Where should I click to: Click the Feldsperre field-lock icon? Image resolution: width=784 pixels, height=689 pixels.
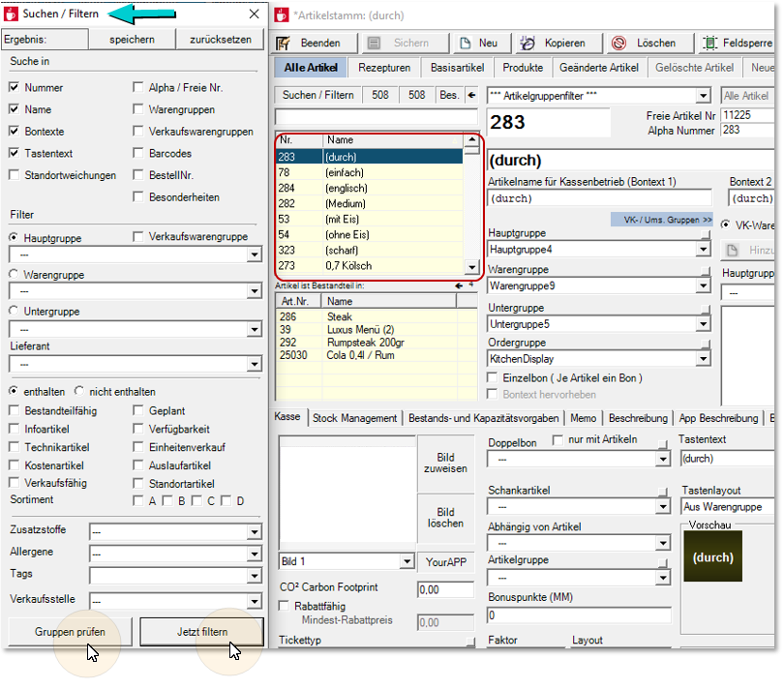pyautogui.click(x=709, y=44)
